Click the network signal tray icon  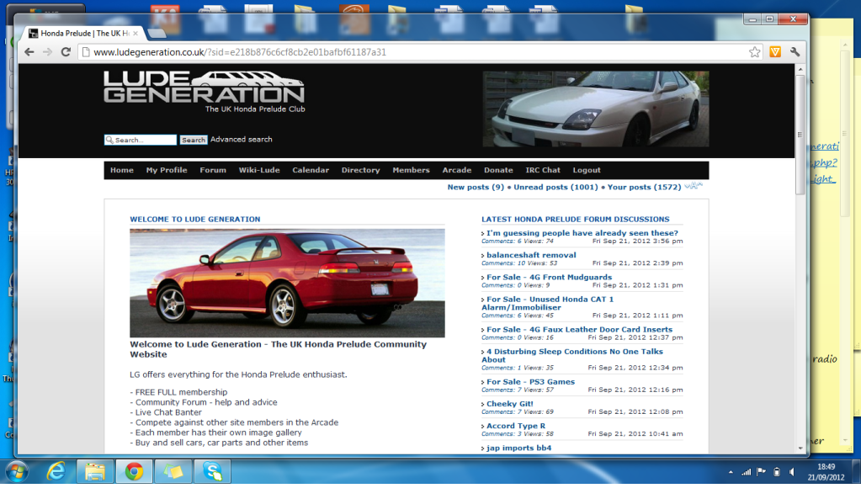[x=747, y=472]
